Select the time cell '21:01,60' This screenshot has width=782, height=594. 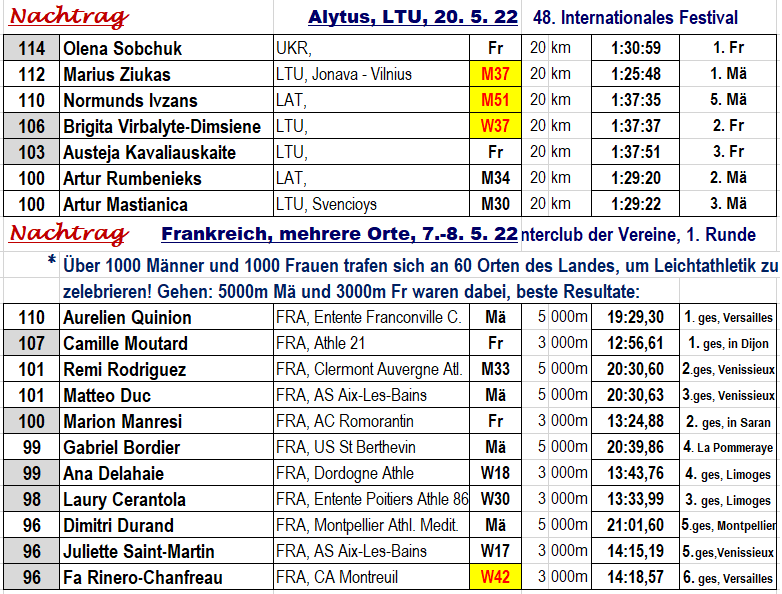click(635, 525)
